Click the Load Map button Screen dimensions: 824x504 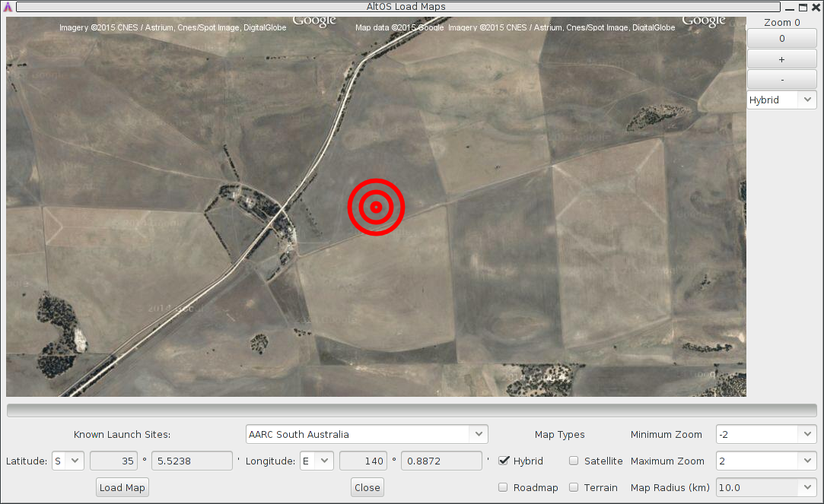coord(122,487)
